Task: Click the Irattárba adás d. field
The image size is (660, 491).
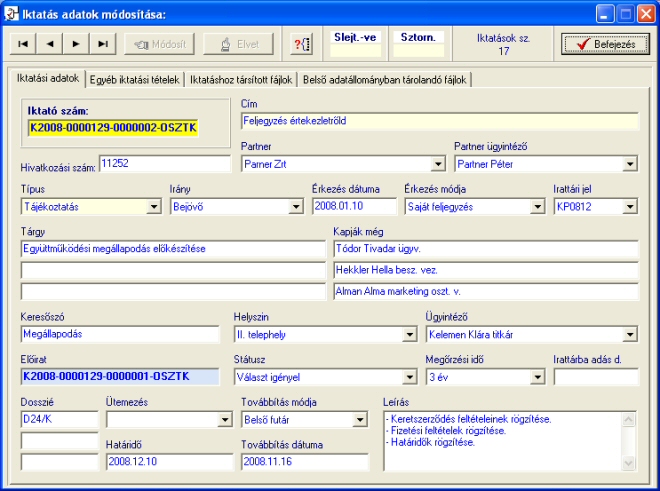Action: click(596, 377)
